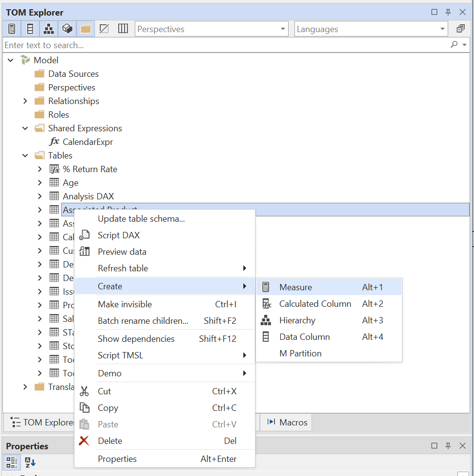Image resolution: width=474 pixels, height=476 pixels.
Task: Click the search magnifier icon
Action: click(454, 45)
